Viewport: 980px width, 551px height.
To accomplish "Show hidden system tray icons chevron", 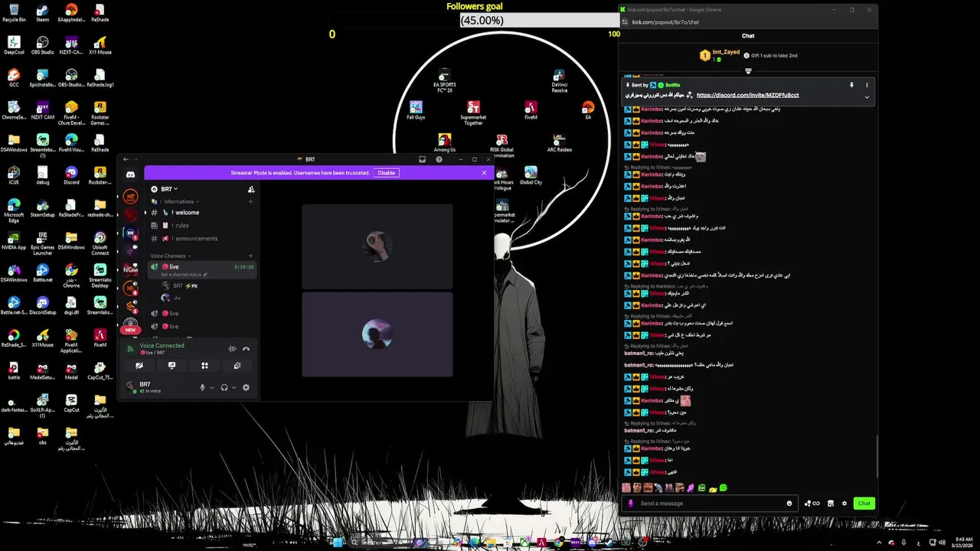I will 879,543.
